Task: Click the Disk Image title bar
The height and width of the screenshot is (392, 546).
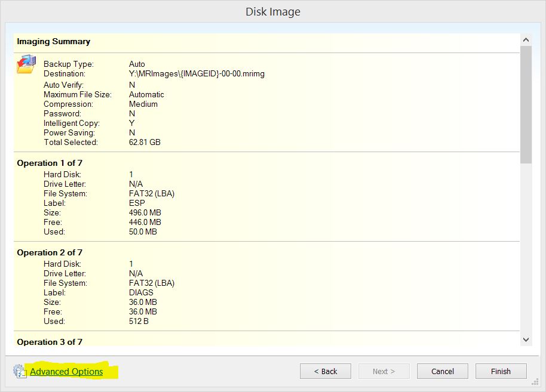Action: pyautogui.click(x=273, y=12)
